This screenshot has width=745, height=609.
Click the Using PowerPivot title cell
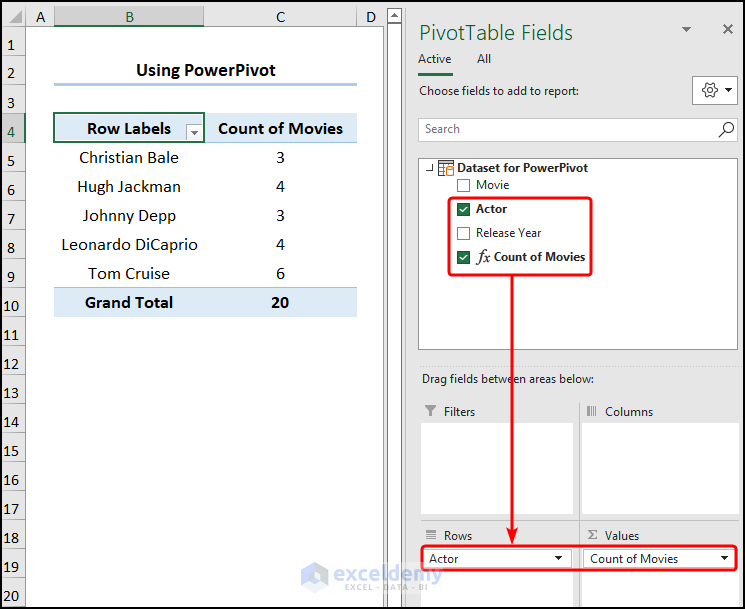point(205,70)
